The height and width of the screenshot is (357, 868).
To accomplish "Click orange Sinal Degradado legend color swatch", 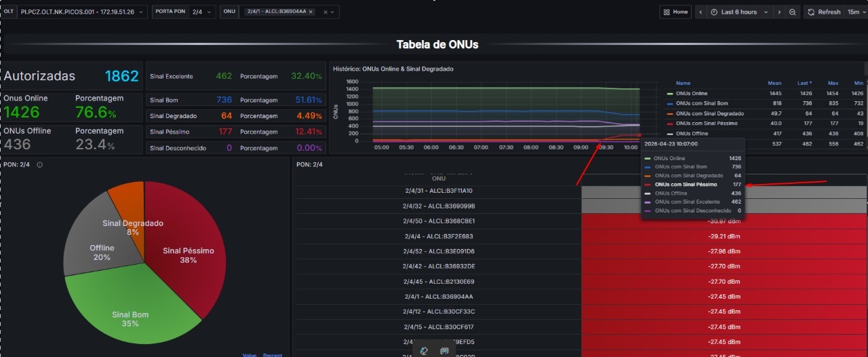I will point(670,113).
